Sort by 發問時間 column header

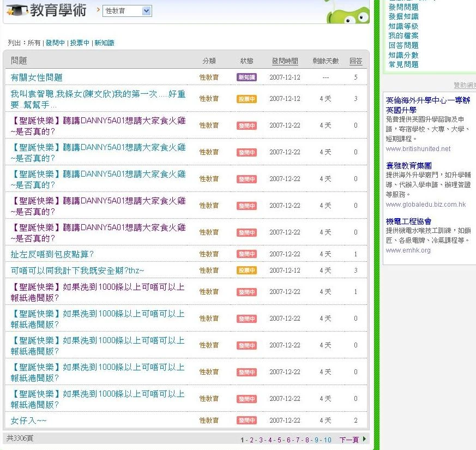[285, 61]
